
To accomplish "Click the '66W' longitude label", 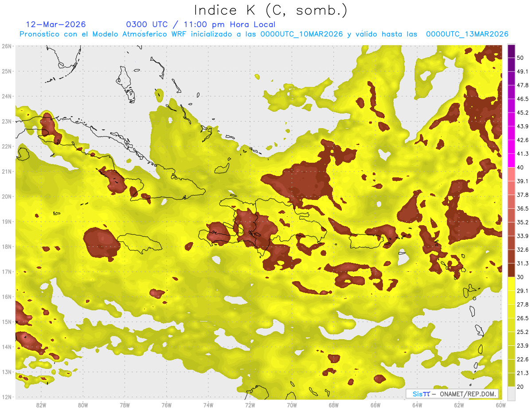I will (x=376, y=405).
